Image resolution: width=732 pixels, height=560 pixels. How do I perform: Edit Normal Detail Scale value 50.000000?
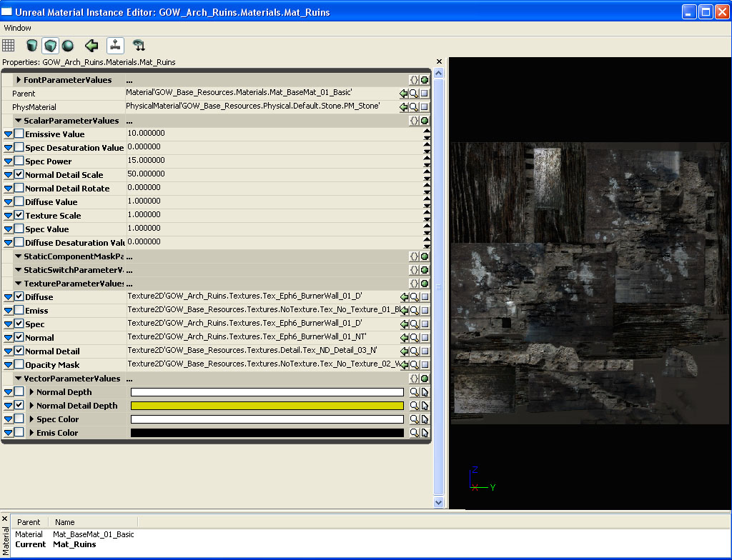tap(274, 174)
